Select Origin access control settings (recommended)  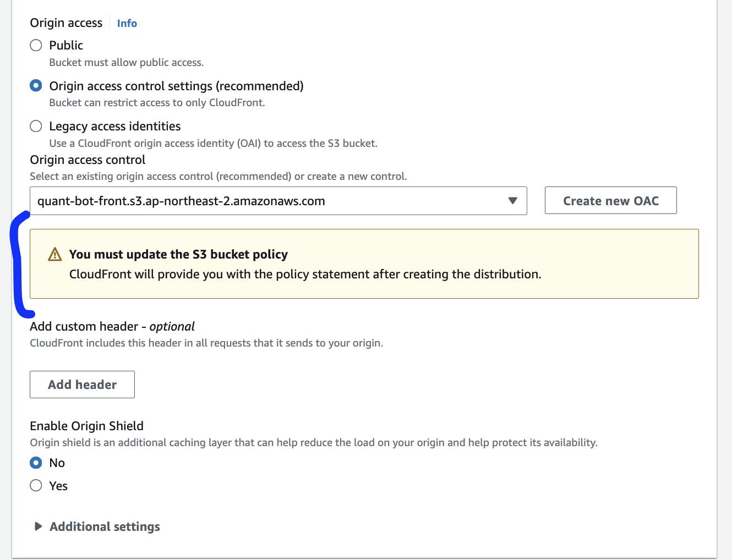36,85
